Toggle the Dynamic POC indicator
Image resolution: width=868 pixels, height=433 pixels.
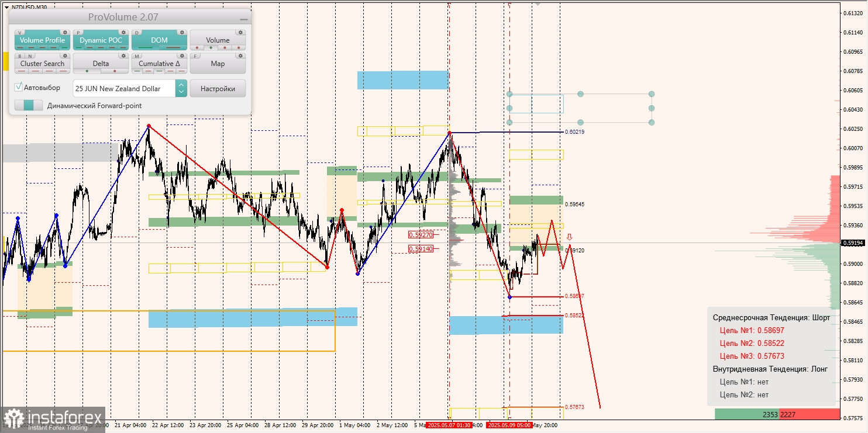click(x=101, y=40)
